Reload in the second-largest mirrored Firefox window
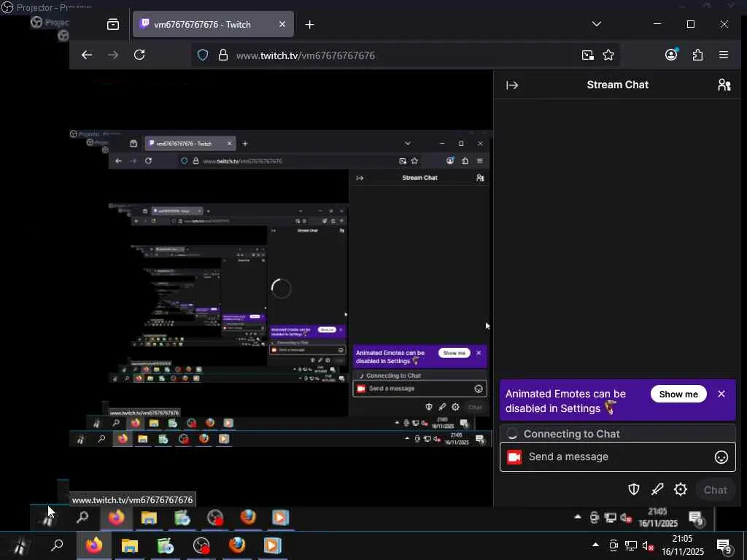This screenshot has width=747, height=560. click(x=148, y=161)
